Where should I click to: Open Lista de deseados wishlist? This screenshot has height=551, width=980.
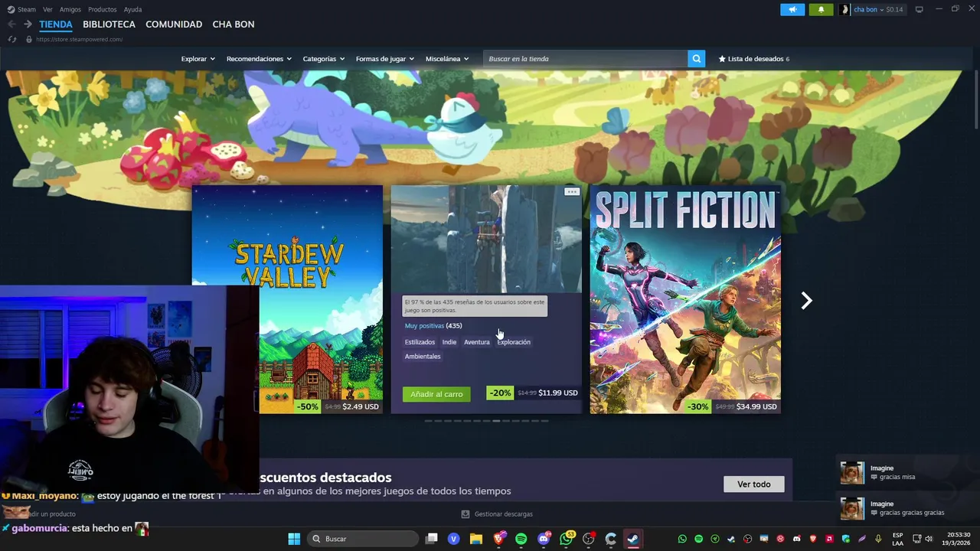point(753,59)
